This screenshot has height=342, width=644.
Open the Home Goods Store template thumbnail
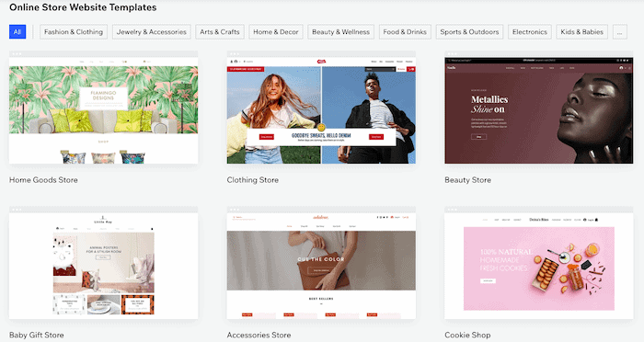(103, 108)
